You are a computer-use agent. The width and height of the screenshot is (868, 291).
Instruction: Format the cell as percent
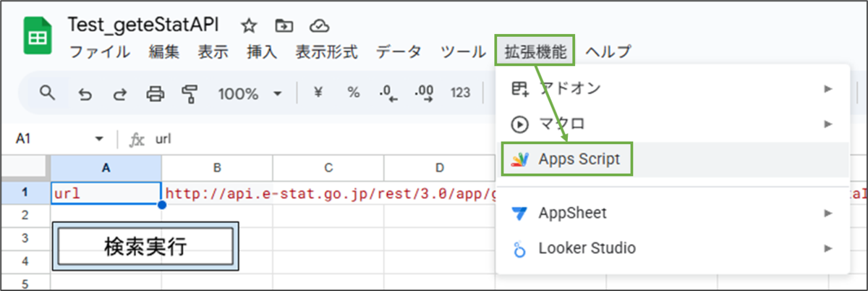point(353,93)
